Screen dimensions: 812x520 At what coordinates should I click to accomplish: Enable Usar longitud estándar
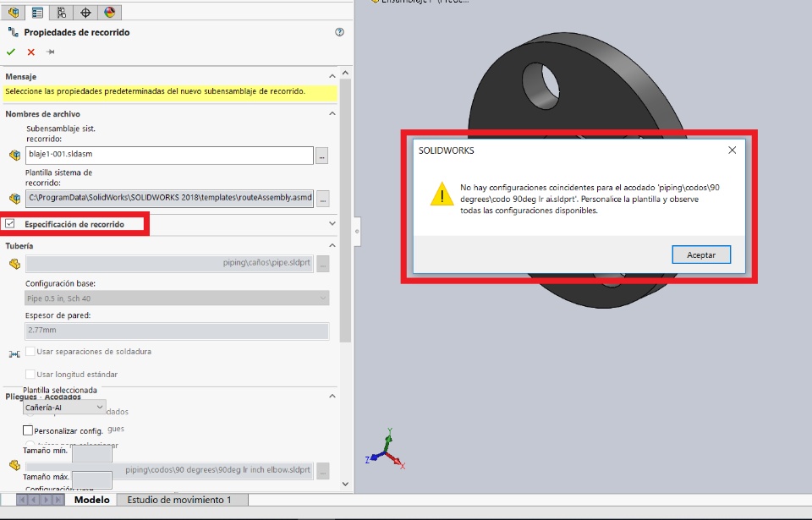click(30, 374)
